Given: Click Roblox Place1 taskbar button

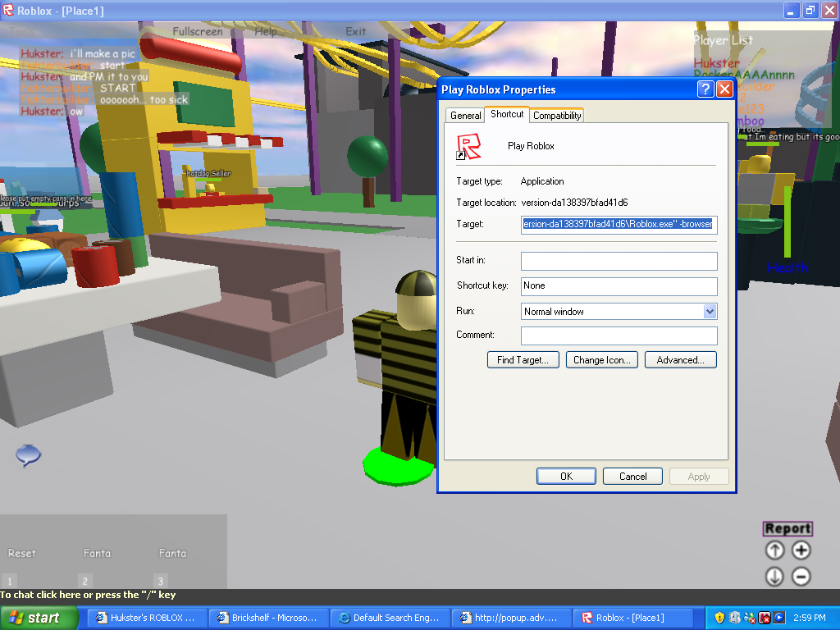Looking at the screenshot, I should pos(632,618).
